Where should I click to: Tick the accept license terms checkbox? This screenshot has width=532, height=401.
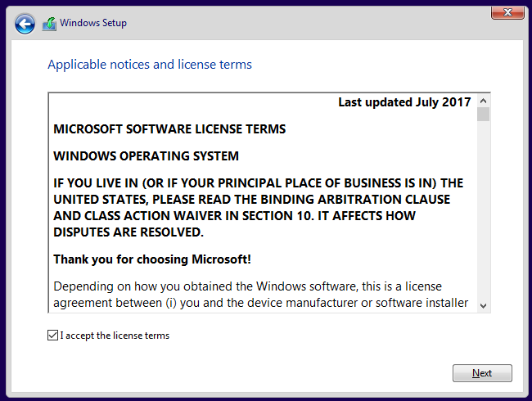(53, 336)
